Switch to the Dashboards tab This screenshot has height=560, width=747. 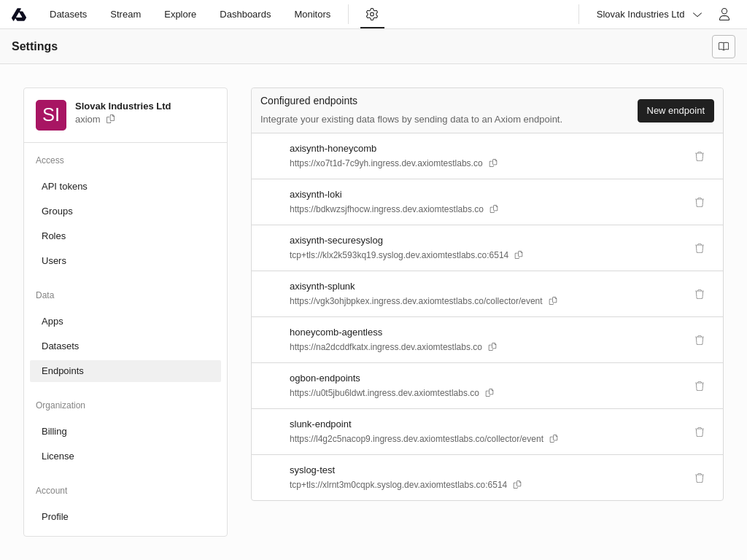point(245,15)
